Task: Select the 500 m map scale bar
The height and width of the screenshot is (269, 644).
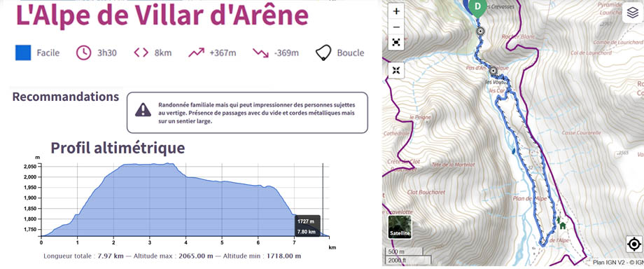Action: (x=403, y=251)
